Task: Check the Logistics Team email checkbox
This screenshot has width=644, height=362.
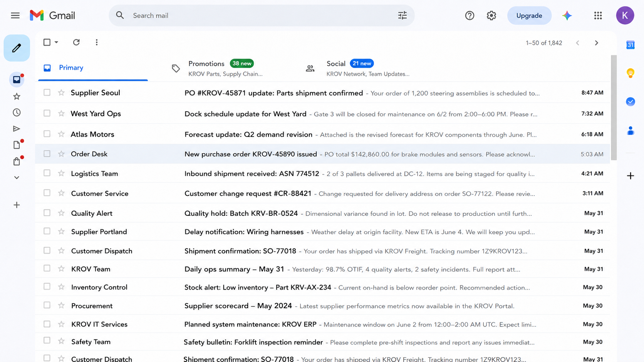Action: (x=47, y=173)
